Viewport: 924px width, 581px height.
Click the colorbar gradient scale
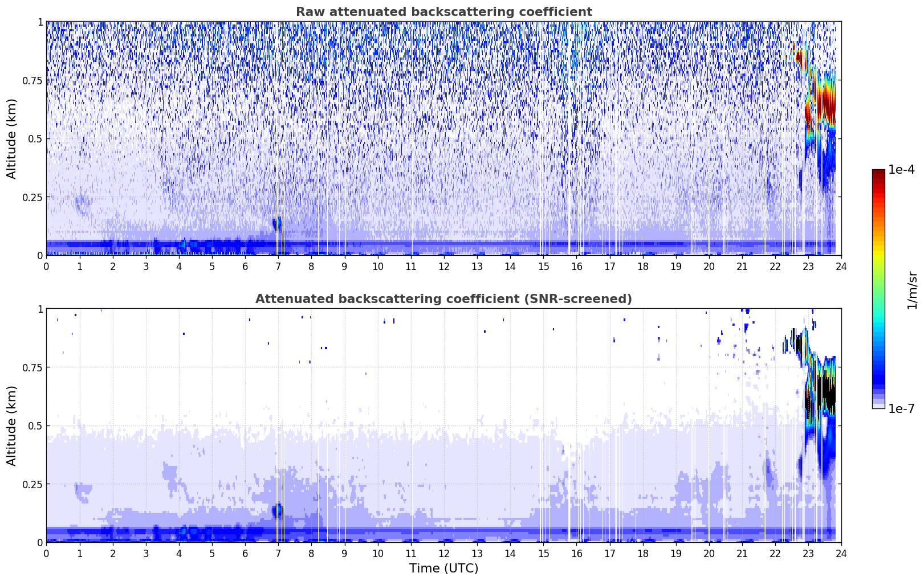[x=878, y=289]
